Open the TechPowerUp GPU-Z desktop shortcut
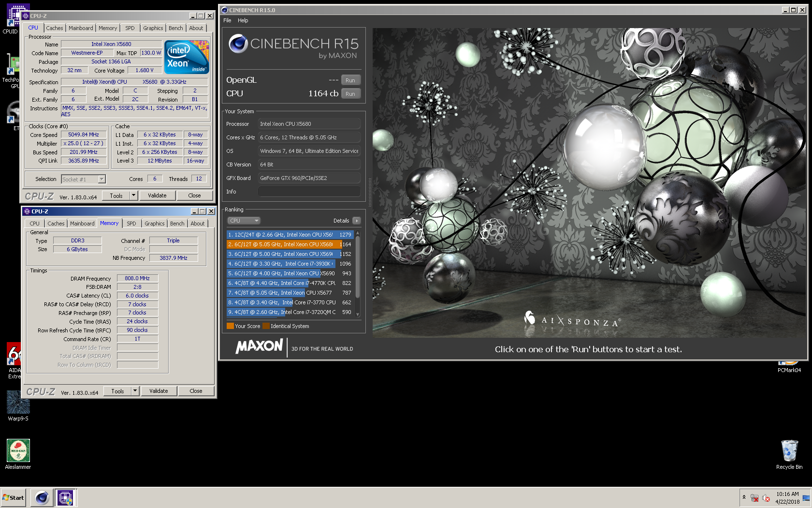 [x=13, y=70]
